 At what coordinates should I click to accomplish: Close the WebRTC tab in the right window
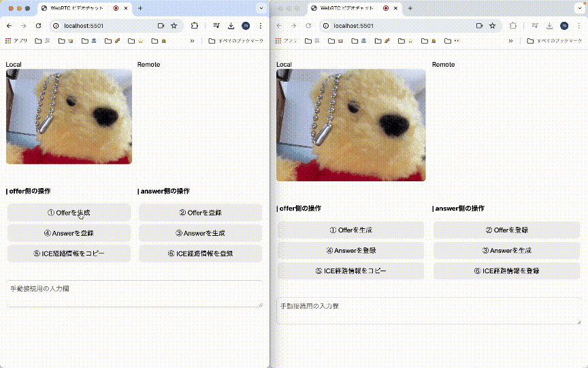point(395,8)
